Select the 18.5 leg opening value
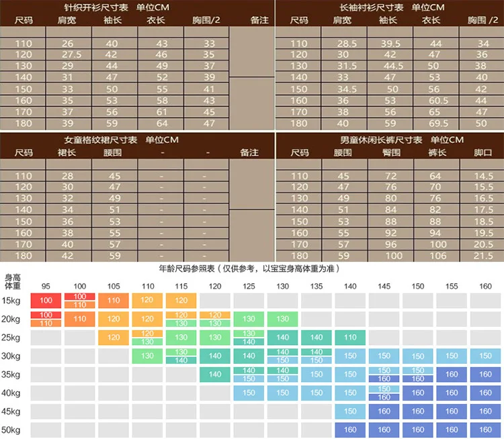This screenshot has height=439, width=504. tap(483, 222)
